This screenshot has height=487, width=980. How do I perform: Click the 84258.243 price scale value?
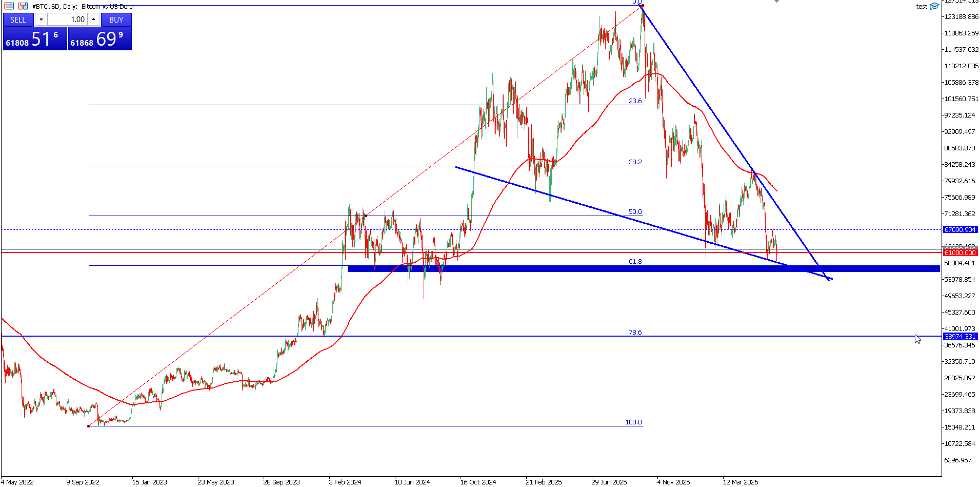point(960,165)
